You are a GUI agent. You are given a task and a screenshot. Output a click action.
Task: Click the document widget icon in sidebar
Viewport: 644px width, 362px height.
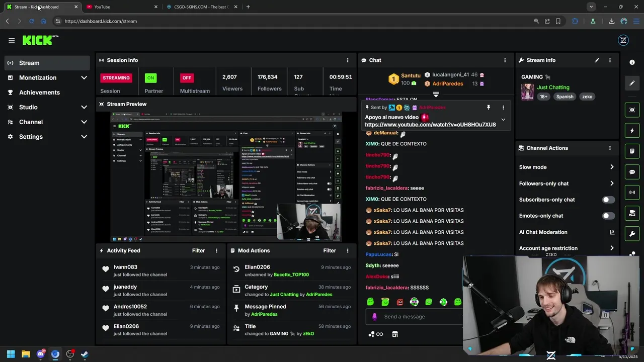[x=632, y=151]
